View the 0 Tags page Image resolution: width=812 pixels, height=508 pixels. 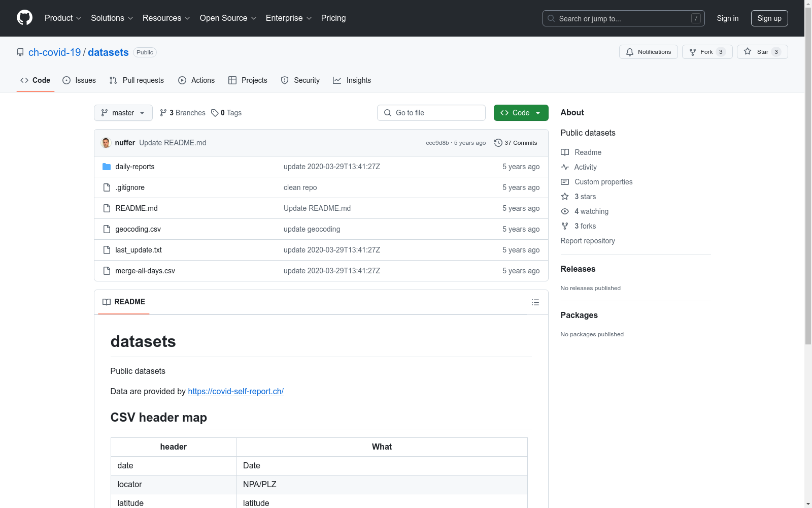[226, 113]
